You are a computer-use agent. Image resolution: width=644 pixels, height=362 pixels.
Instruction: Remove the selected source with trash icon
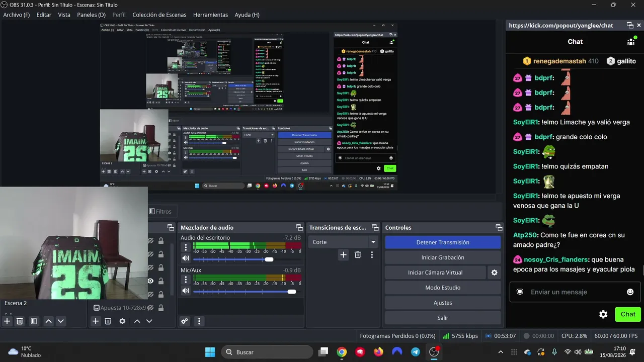point(108,321)
